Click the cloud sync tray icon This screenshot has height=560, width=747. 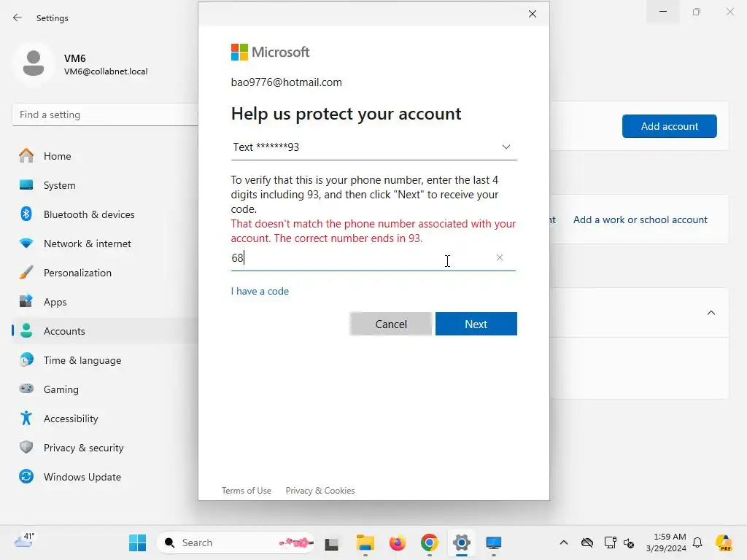[587, 542]
